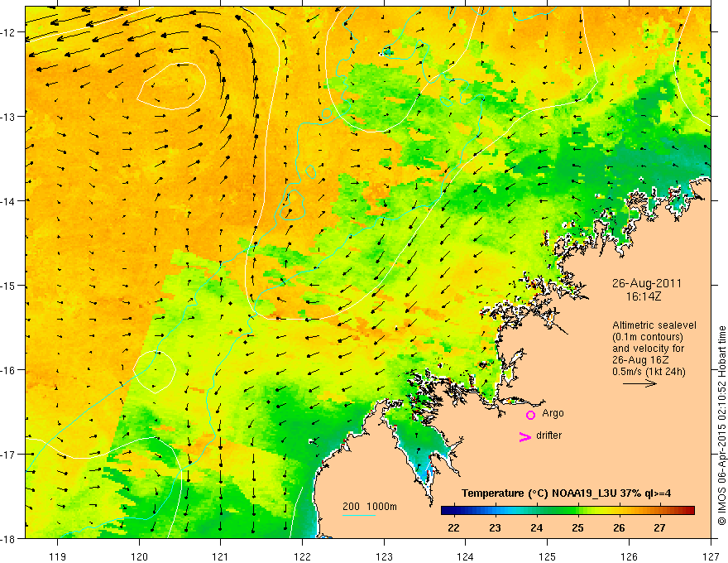Click latitude axis label -16
The height and width of the screenshot is (563, 728).
(8, 370)
